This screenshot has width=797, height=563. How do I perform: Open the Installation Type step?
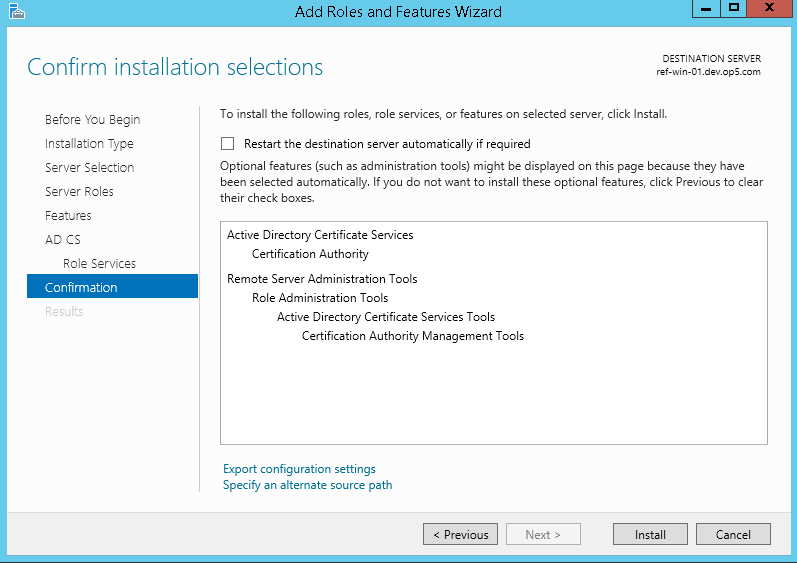(x=89, y=144)
